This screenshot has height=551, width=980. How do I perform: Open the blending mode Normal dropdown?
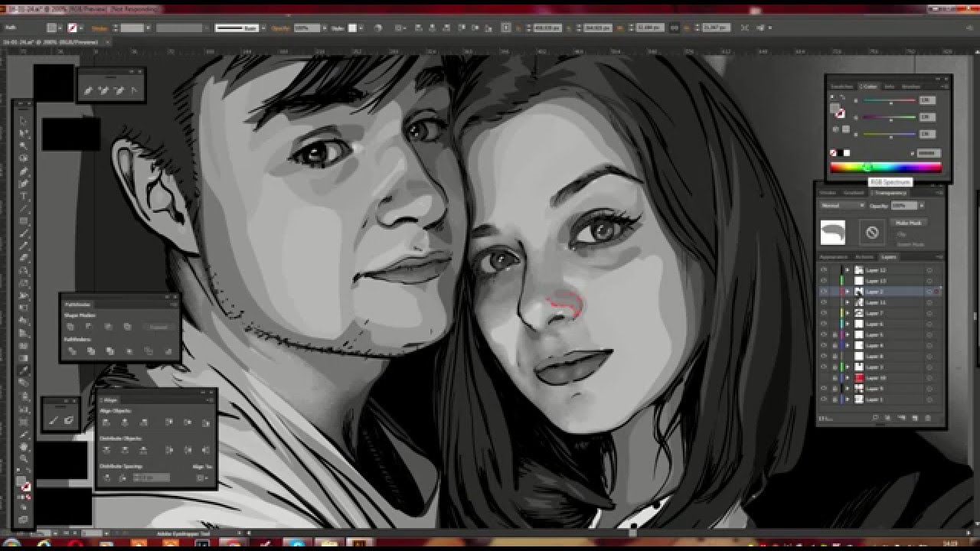click(842, 206)
